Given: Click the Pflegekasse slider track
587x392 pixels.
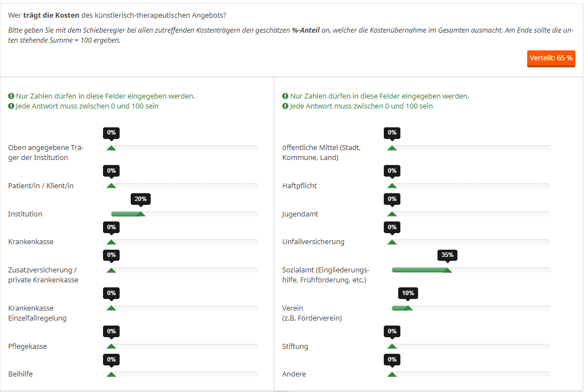Looking at the screenshot, I should [188, 346].
